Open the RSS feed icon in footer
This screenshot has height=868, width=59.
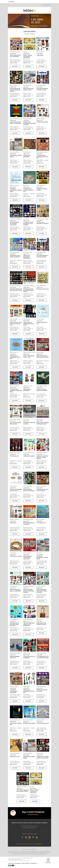pos(37,838)
